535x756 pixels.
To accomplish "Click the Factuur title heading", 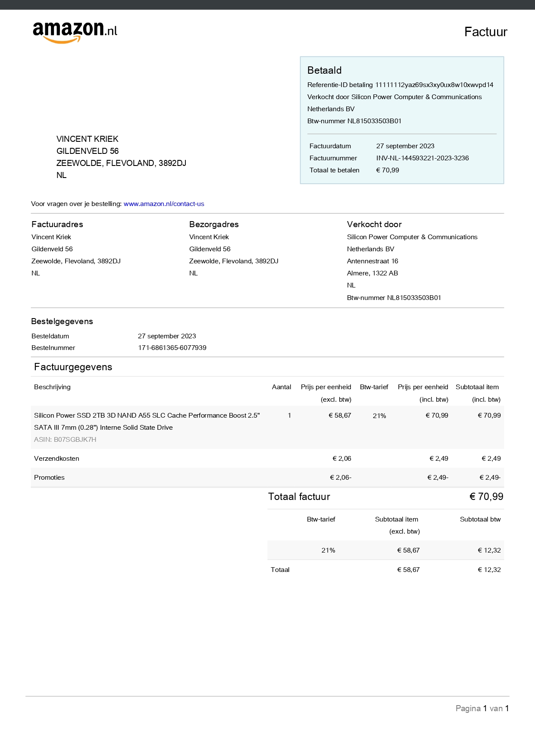I will tap(485, 32).
